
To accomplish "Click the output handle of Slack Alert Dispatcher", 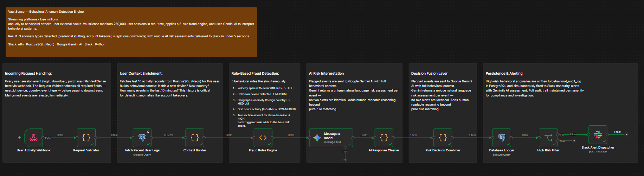I will click(x=607, y=134).
